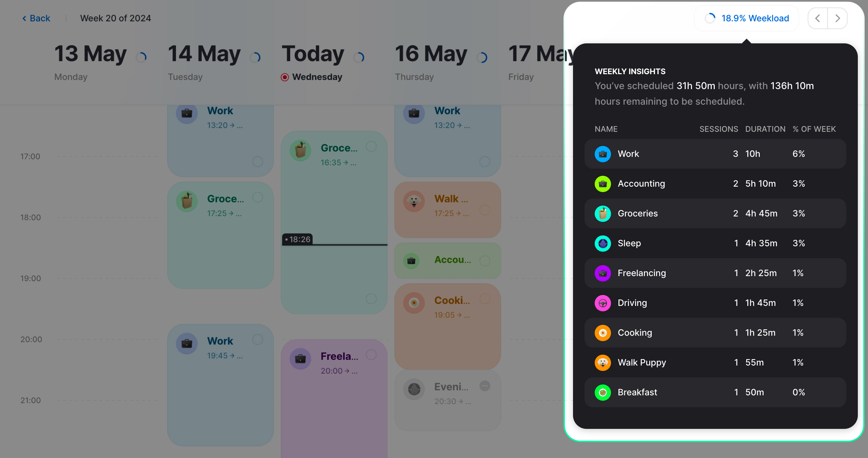Click the Sleep activity icon
This screenshot has width=868, height=458.
point(603,243)
